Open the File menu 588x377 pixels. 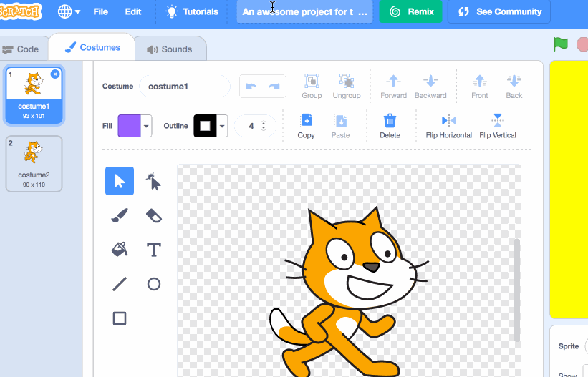pyautogui.click(x=100, y=11)
